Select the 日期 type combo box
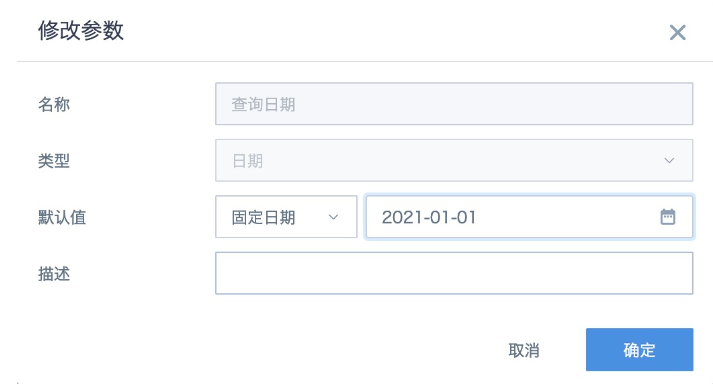The image size is (713, 386). click(x=454, y=160)
